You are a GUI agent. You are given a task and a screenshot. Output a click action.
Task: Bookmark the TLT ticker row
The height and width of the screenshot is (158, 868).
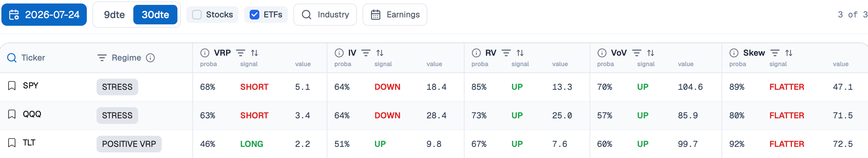pos(12,143)
